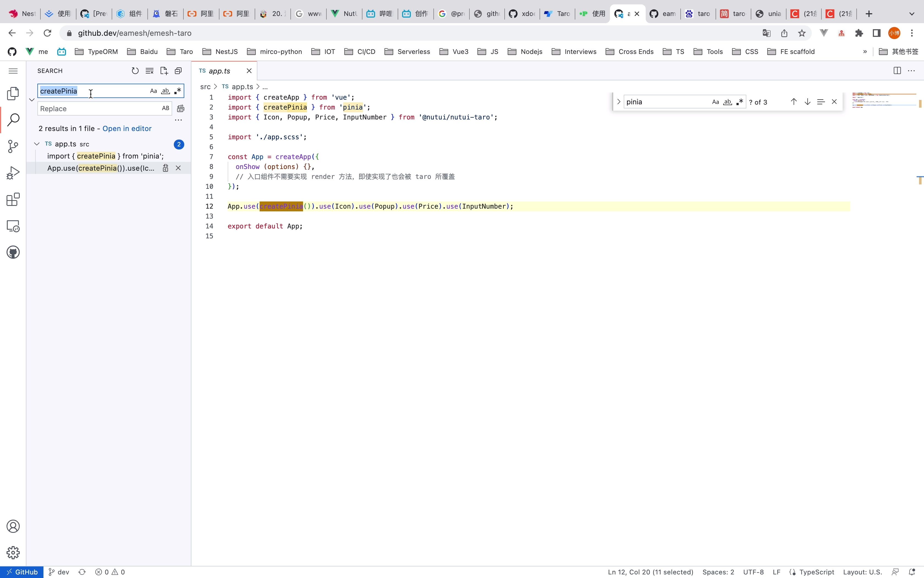The width and height of the screenshot is (924, 578).
Task: Select the Search view icon in activity bar
Action: point(13,120)
